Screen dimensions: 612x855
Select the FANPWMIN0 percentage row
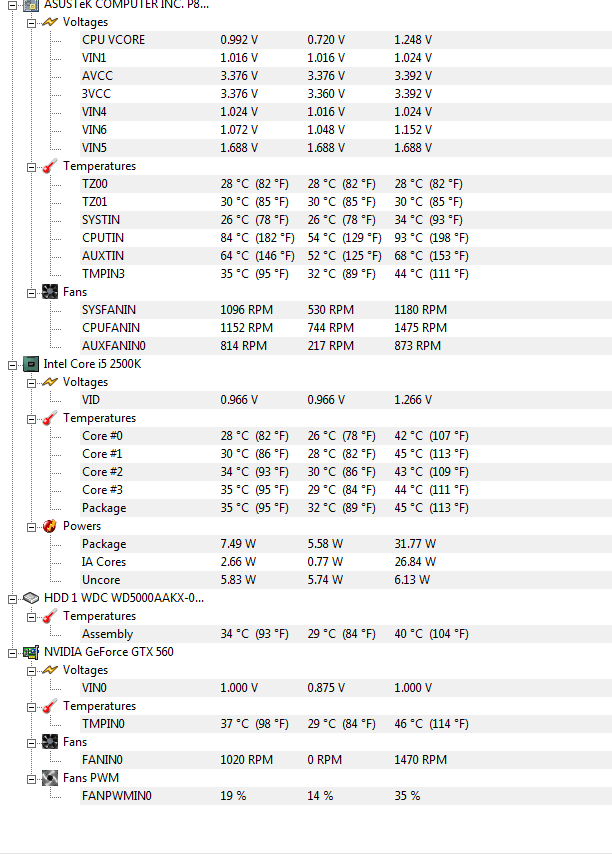346,796
